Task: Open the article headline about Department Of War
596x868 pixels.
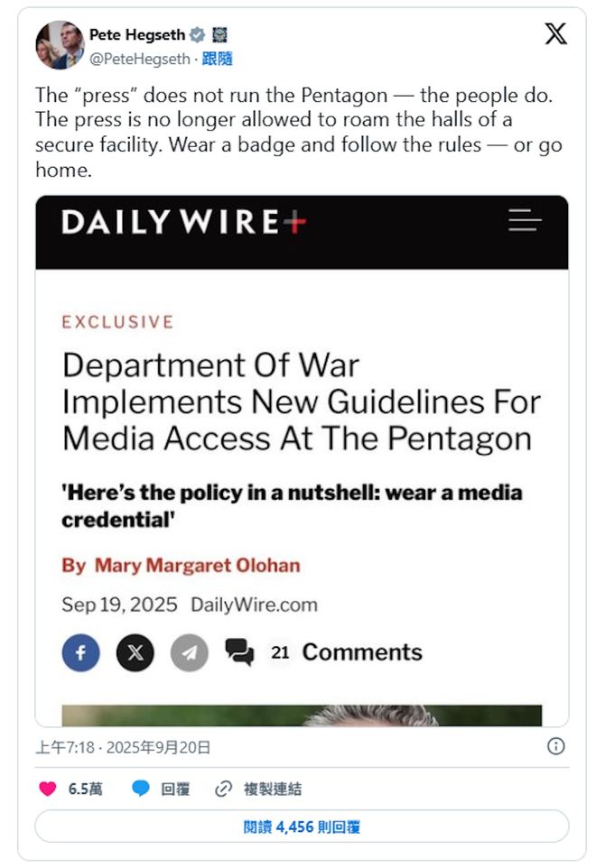Action: coord(301,402)
